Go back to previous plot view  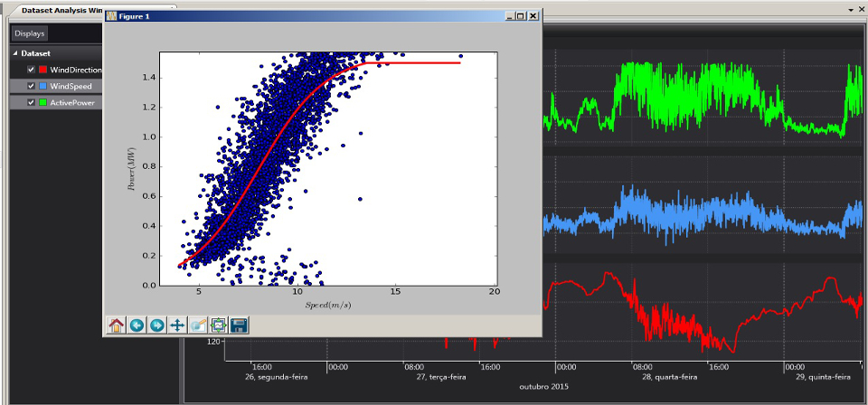pos(137,325)
